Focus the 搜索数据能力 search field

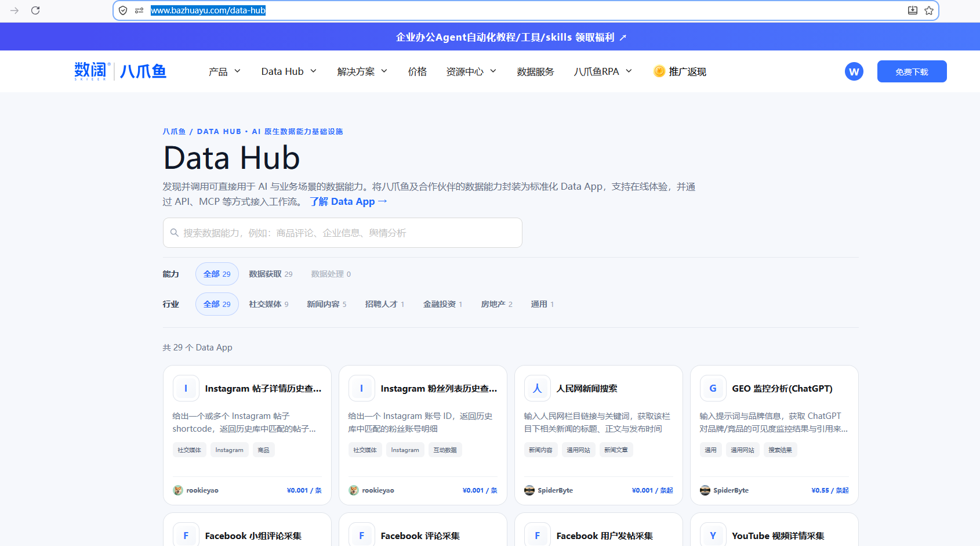[x=343, y=233]
